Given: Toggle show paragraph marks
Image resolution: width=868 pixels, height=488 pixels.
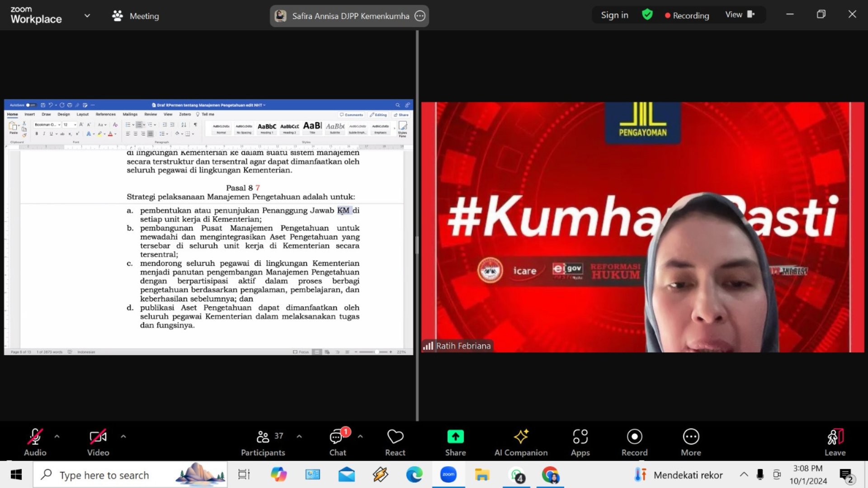Looking at the screenshot, I should (x=195, y=125).
